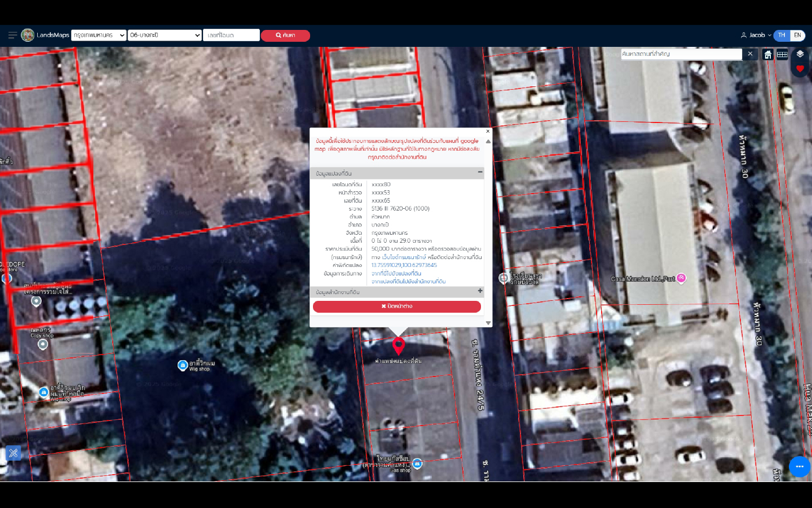Screen dimensions: 812x508
Task: Clear the landmark search with the X icon
Action: [x=750, y=54]
